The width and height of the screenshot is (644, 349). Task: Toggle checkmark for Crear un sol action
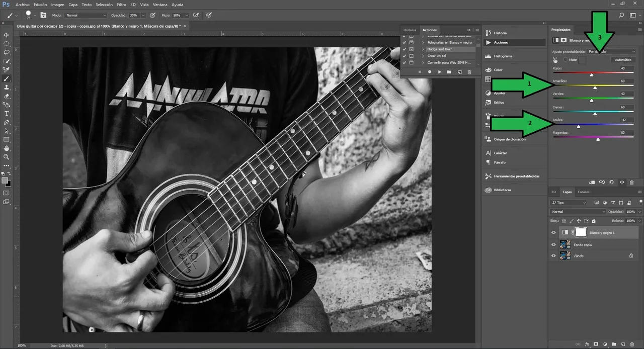point(404,56)
